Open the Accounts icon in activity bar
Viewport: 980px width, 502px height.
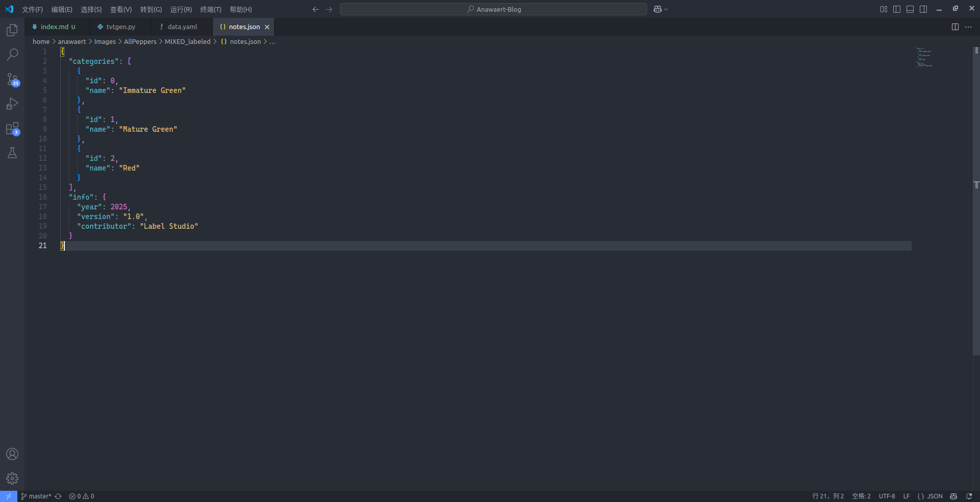[12, 454]
